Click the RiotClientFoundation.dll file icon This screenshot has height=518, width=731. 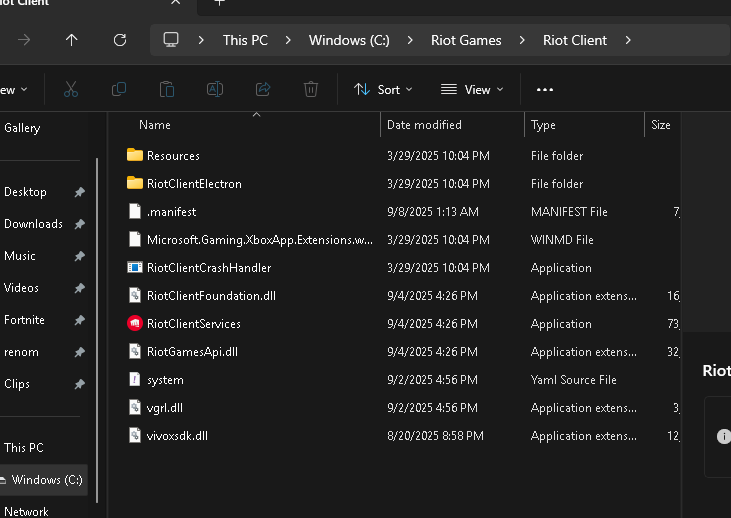click(x=135, y=295)
